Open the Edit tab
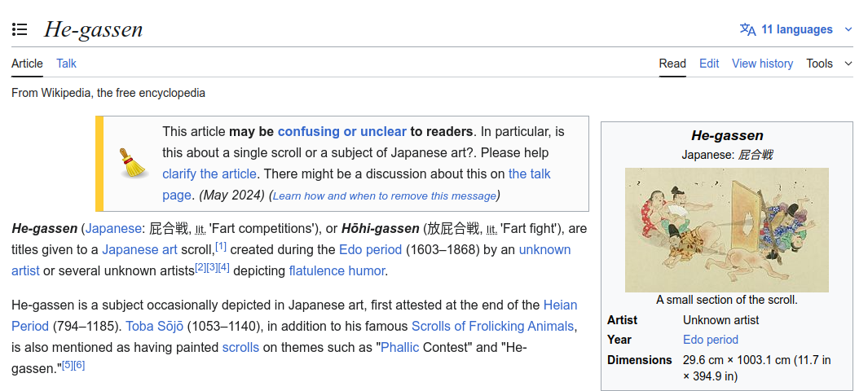 tap(709, 64)
